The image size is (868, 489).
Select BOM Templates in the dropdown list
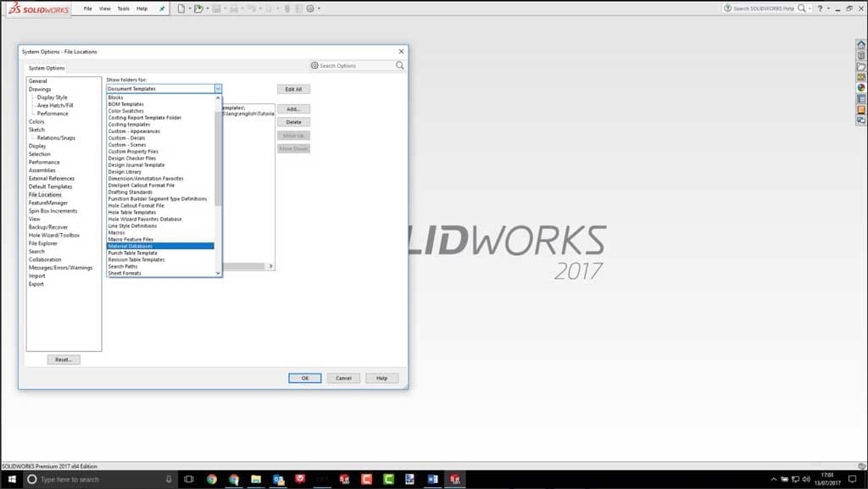coord(160,104)
